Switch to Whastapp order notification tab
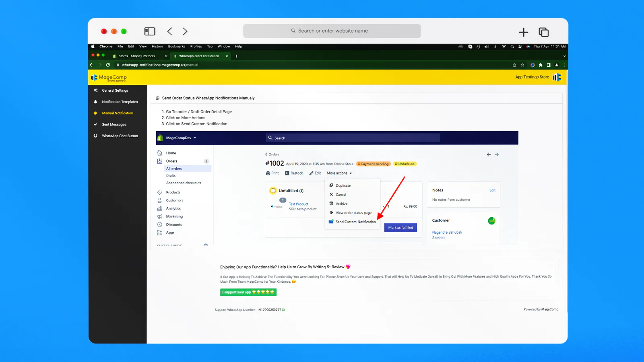 click(x=199, y=56)
